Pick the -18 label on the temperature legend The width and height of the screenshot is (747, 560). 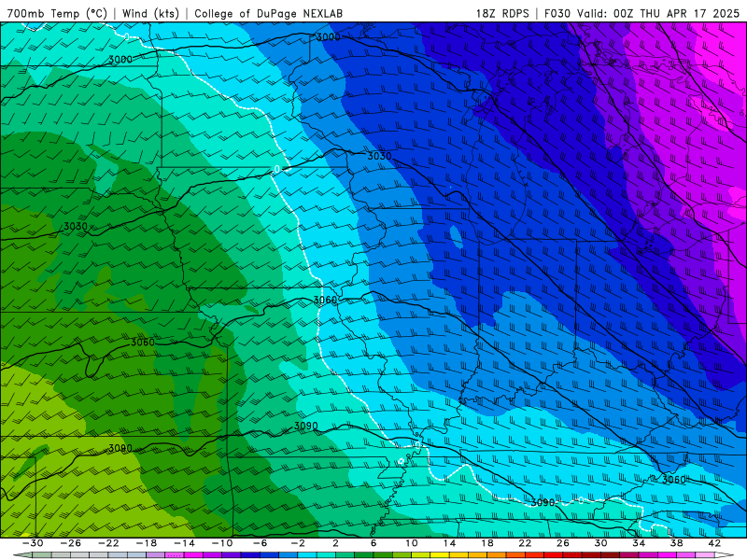(147, 543)
